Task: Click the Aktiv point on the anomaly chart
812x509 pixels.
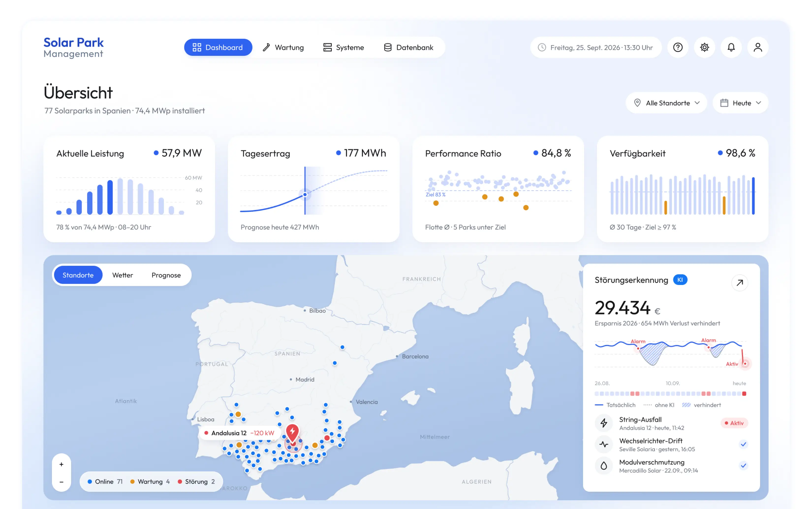Action: coord(745,364)
